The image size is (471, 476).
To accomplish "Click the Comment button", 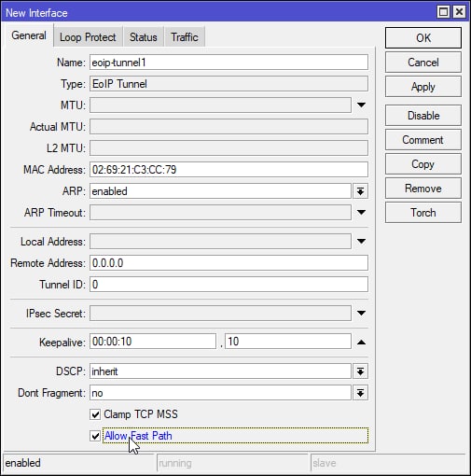I will point(423,140).
